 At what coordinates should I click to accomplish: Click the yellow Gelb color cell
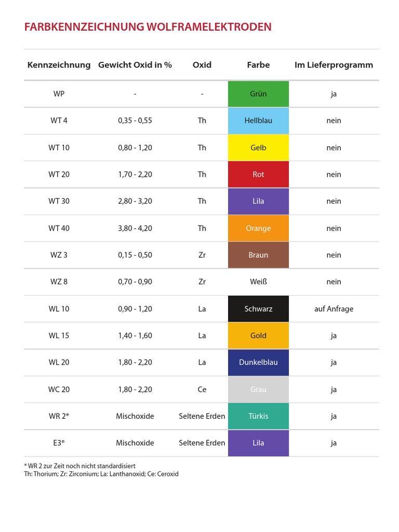pos(258,148)
